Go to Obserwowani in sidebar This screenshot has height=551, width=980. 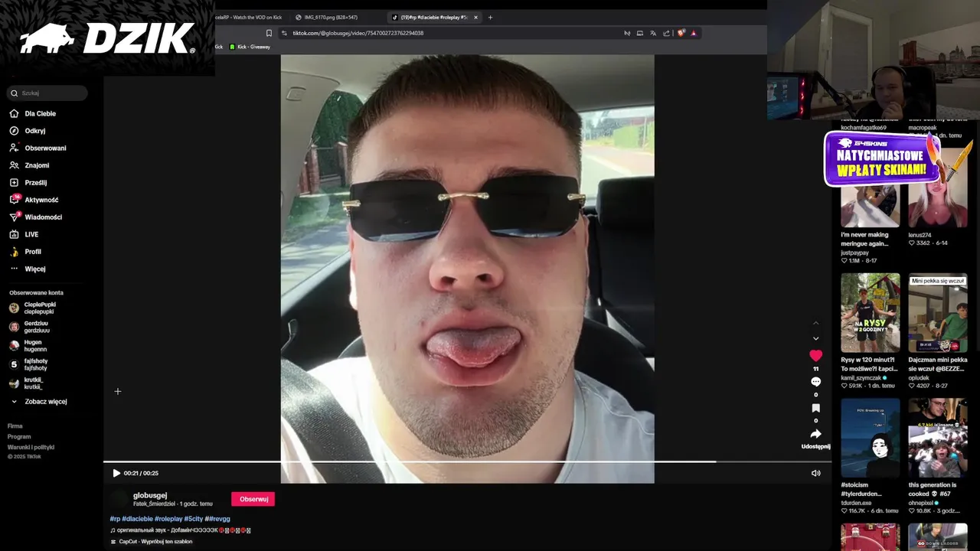click(45, 148)
